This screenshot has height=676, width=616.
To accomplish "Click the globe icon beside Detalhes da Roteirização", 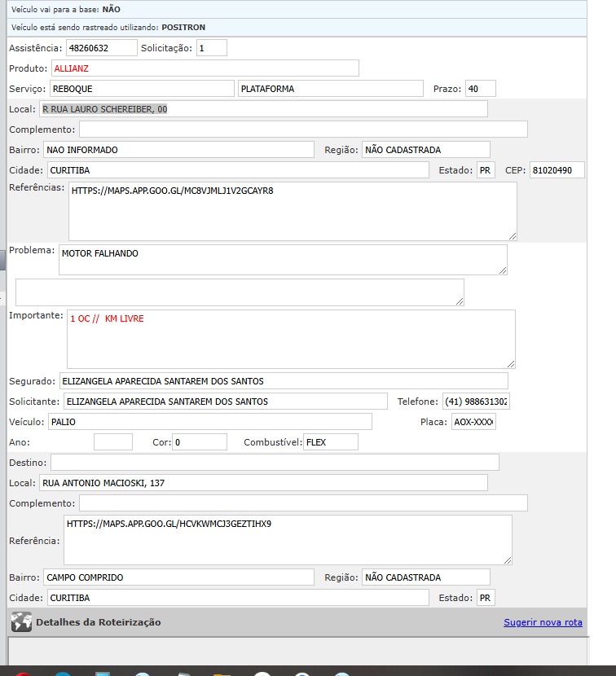I will point(21,622).
